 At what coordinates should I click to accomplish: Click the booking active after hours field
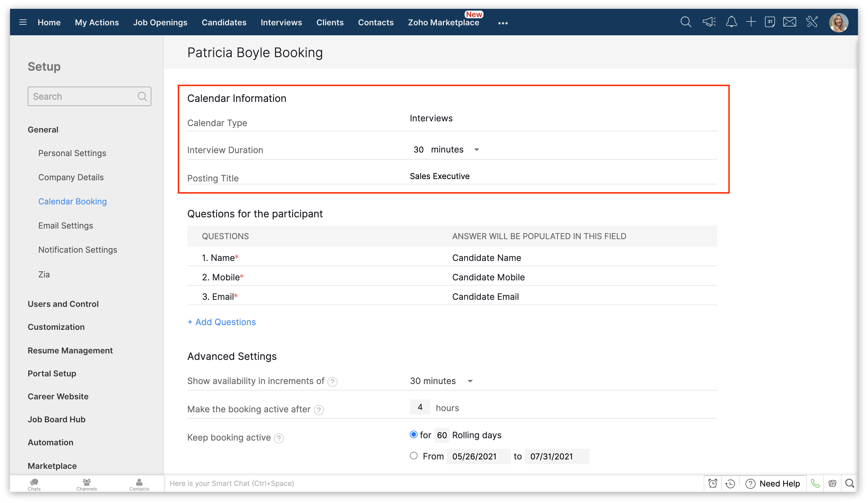click(x=420, y=407)
